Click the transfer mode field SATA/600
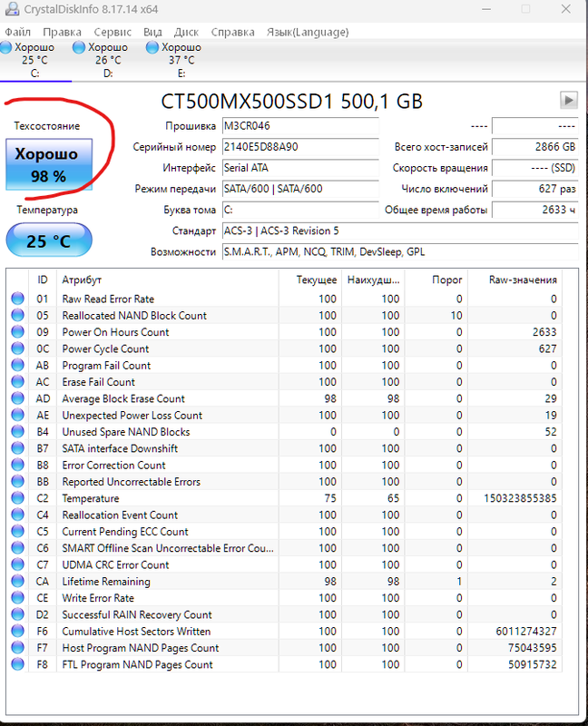Screen dimensions: 588x726 [x=300, y=189]
